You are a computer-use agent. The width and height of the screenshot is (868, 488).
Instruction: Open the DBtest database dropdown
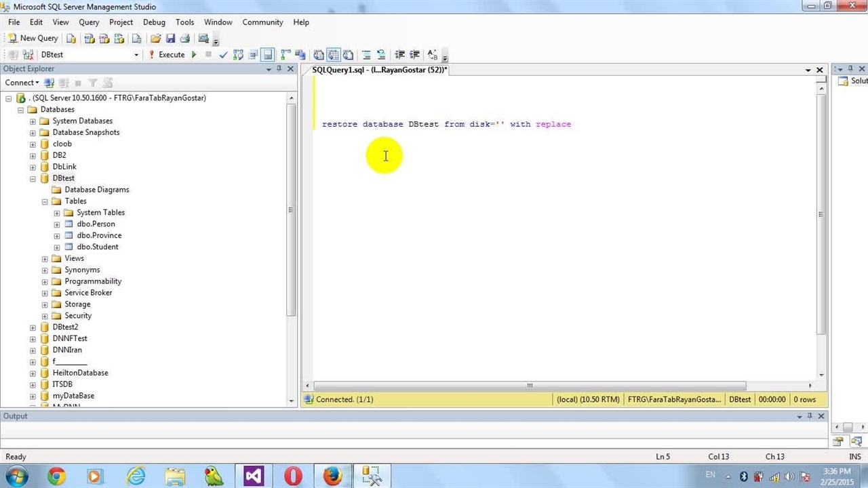tap(136, 55)
